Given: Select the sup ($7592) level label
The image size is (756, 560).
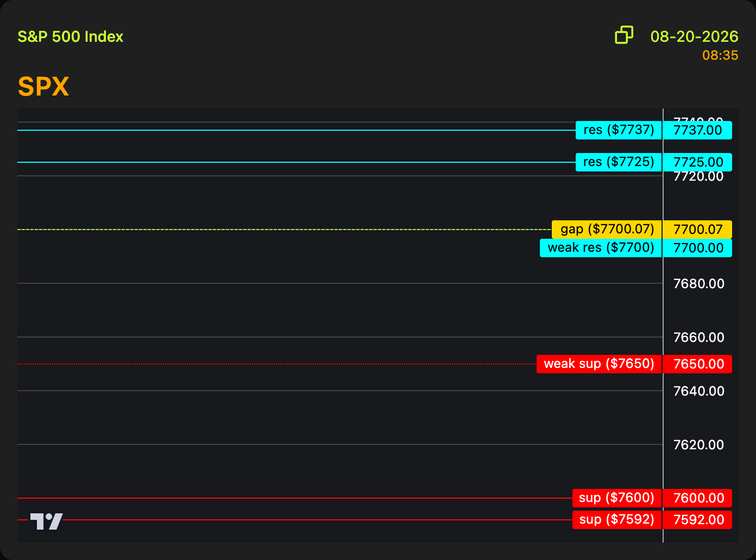Looking at the screenshot, I should [617, 520].
